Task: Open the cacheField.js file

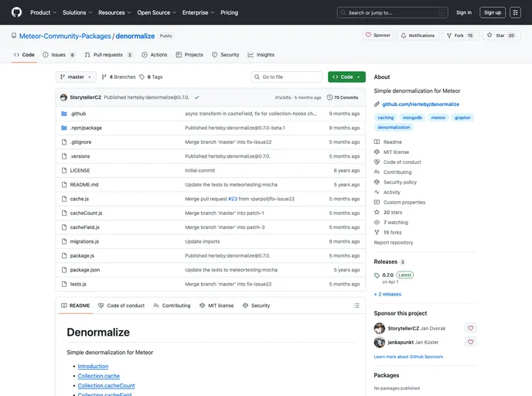Action: (85, 227)
